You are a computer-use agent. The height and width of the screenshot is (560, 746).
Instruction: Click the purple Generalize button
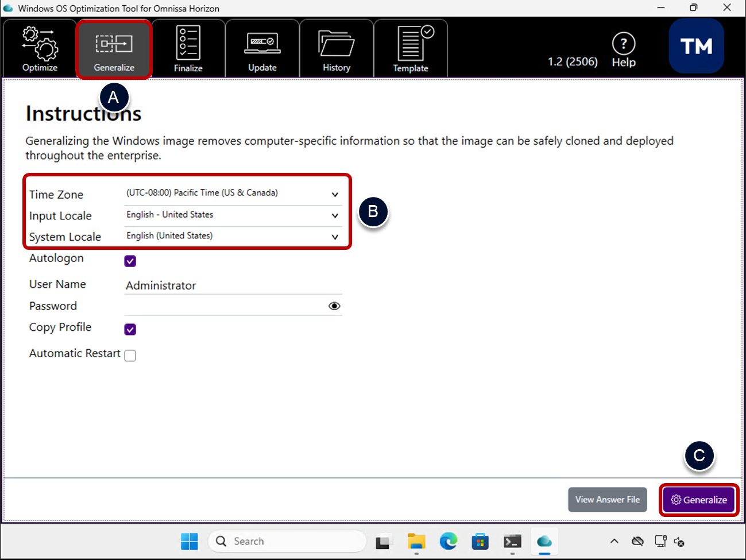click(x=699, y=500)
